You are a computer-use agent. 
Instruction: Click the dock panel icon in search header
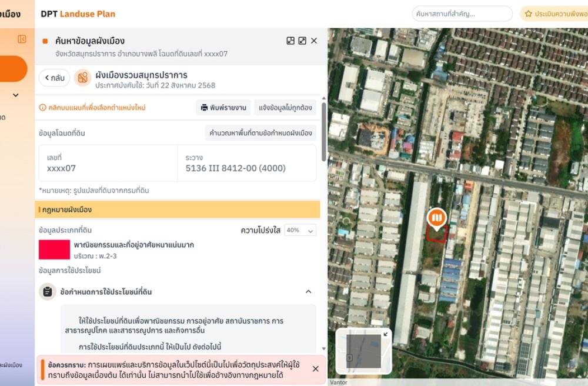[290, 41]
